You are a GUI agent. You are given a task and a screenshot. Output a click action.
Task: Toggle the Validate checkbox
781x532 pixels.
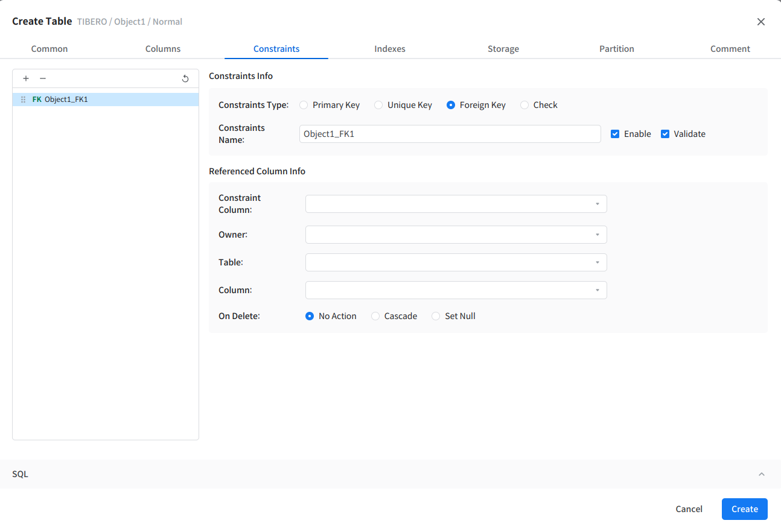point(665,134)
